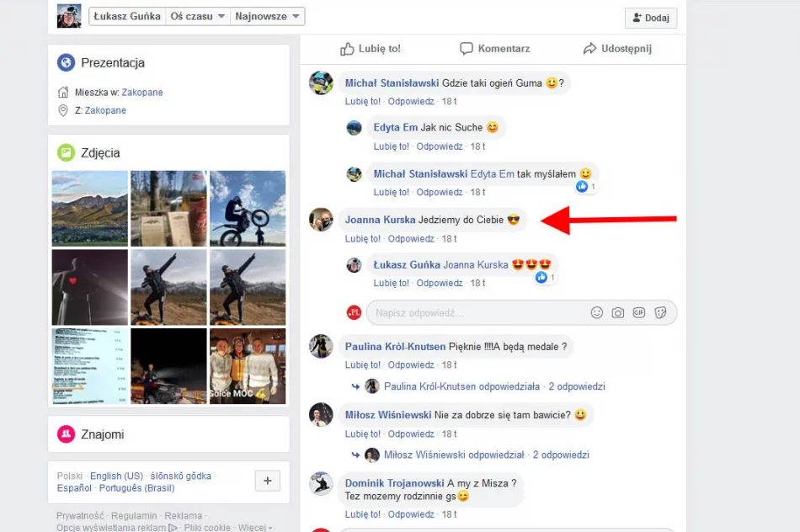Viewport: 800px width, 532px height.
Task: Open the Najnowsze sorting dropdown
Action: pos(267,16)
